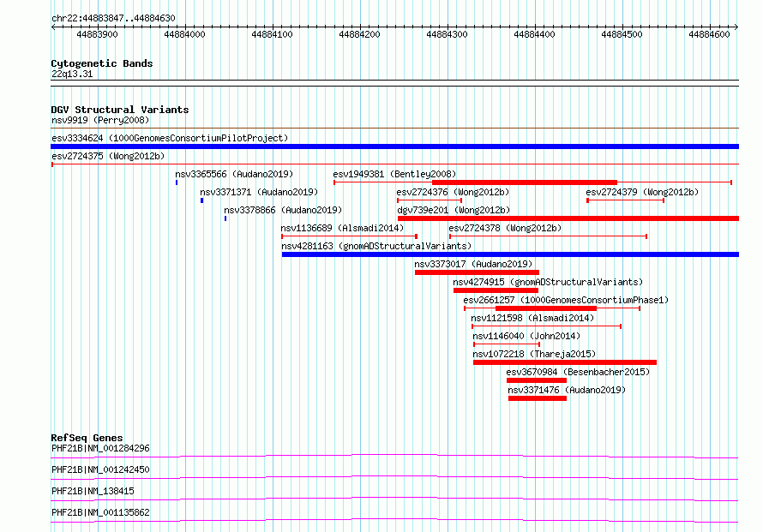Click the red esv2661257 thick bar

(546, 308)
